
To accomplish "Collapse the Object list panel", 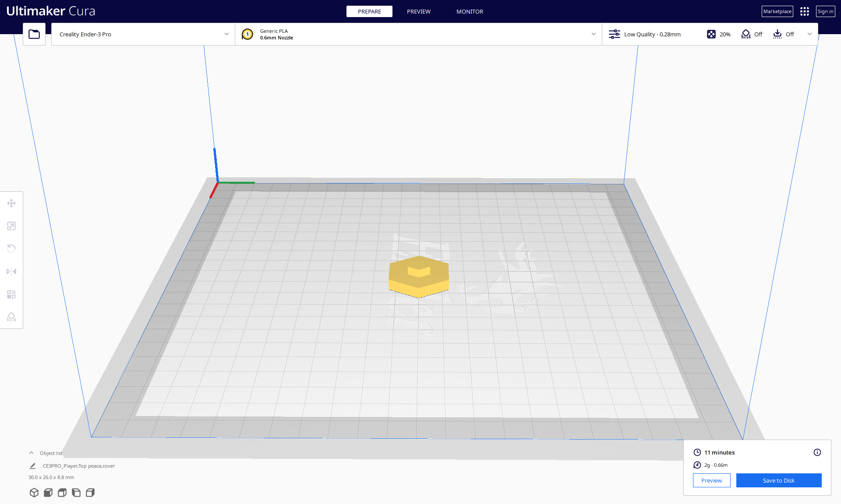I will click(32, 453).
